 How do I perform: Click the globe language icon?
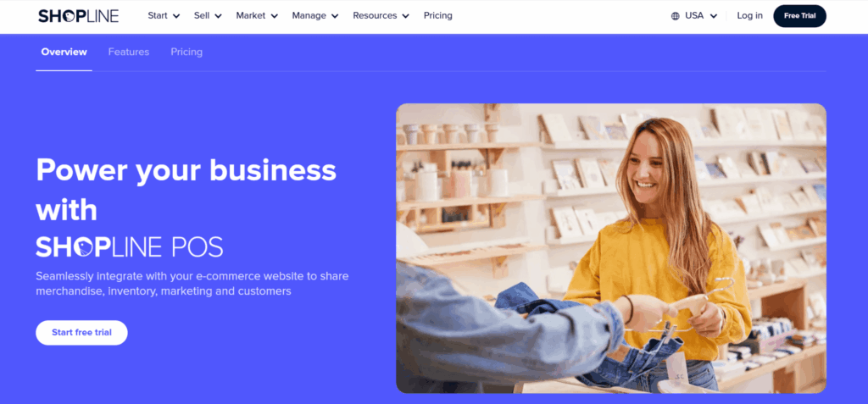[x=676, y=16]
